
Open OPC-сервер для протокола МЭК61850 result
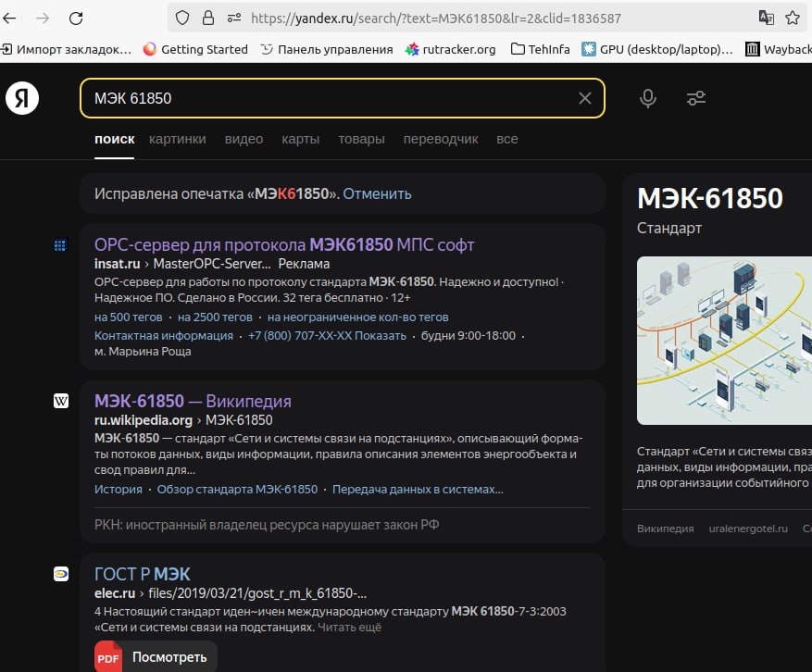point(284,245)
